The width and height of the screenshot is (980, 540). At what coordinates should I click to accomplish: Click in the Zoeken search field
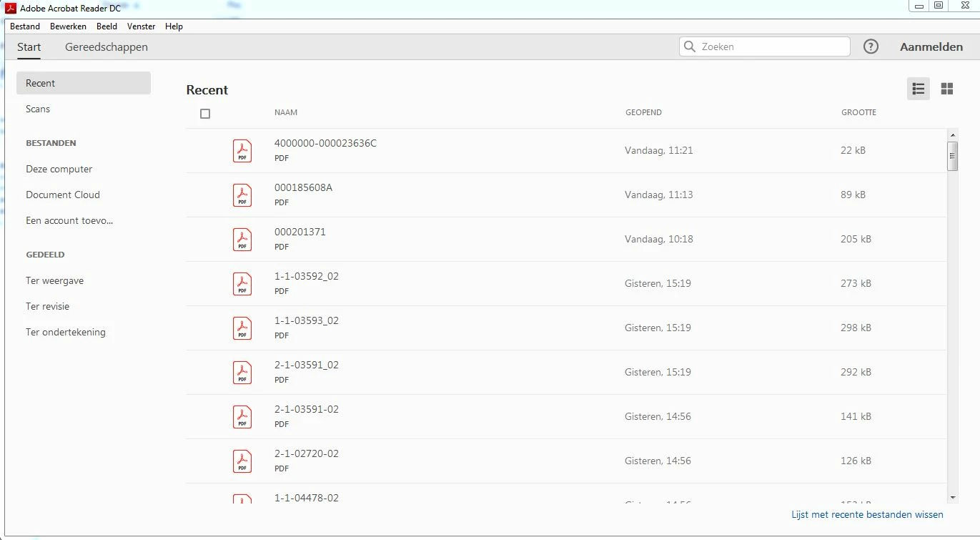(x=765, y=46)
